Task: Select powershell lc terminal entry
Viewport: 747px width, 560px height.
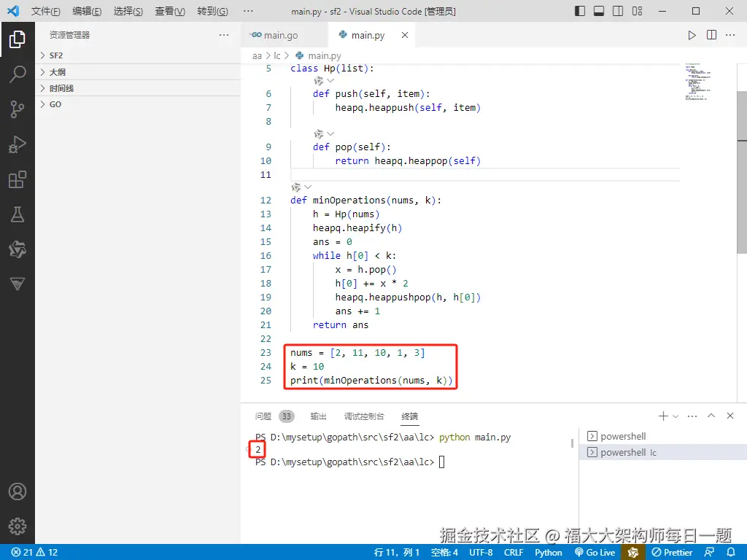Action: tap(662, 452)
